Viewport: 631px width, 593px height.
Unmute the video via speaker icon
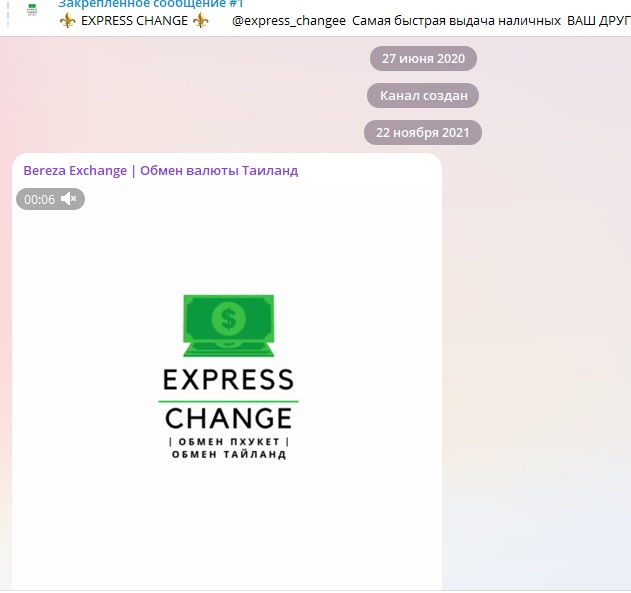click(x=68, y=199)
